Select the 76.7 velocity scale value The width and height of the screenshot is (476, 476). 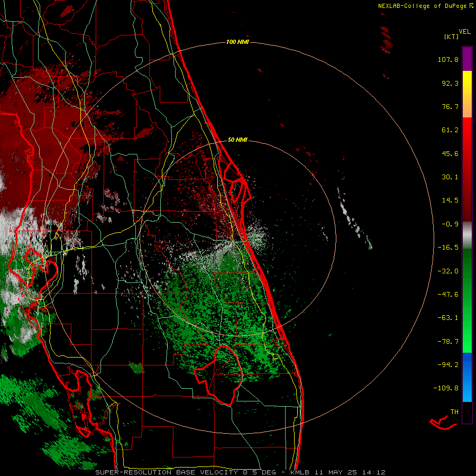[x=450, y=106]
